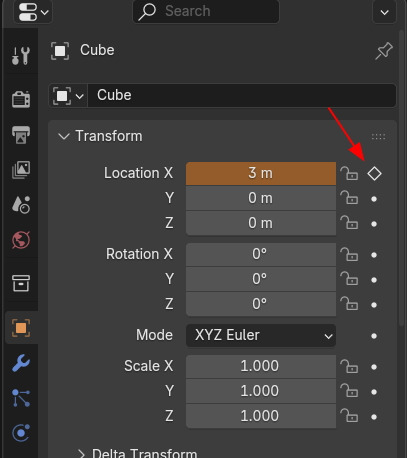Toggle the Scale X lock
This screenshot has height=458, width=407.
(349, 367)
